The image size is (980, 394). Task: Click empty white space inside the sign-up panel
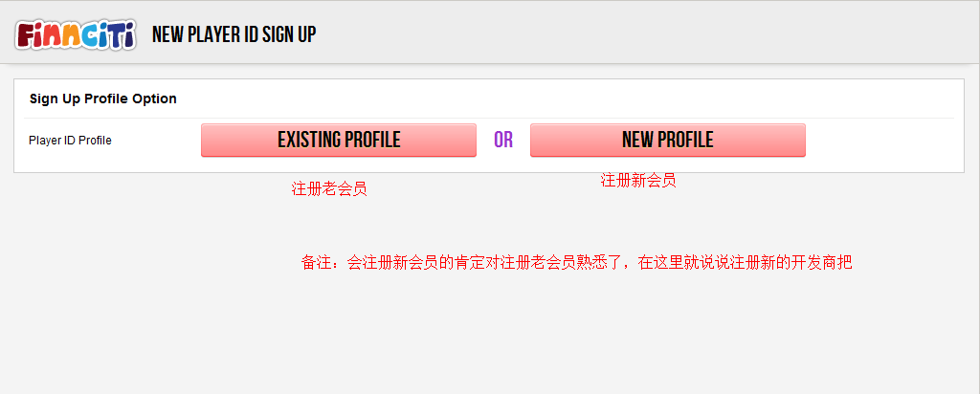(x=563, y=98)
